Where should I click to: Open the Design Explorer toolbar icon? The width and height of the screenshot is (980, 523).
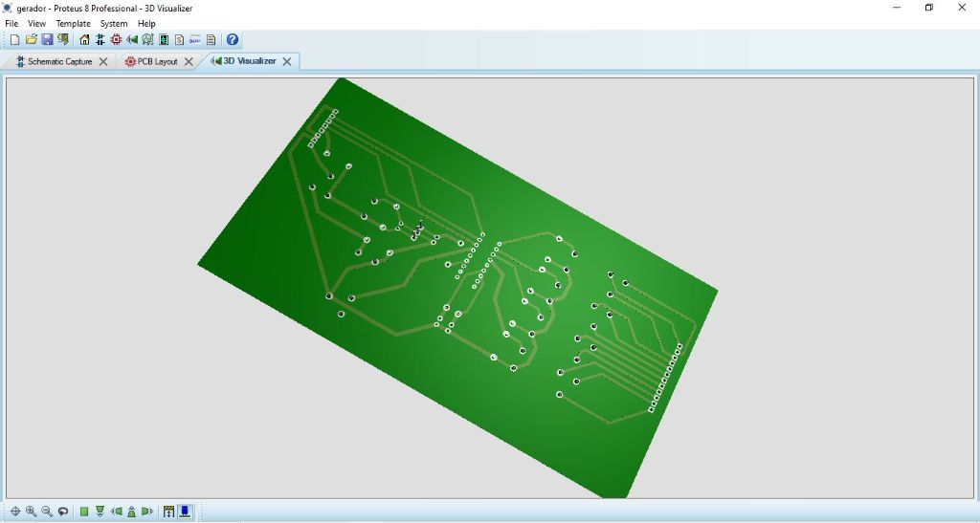[x=164, y=40]
